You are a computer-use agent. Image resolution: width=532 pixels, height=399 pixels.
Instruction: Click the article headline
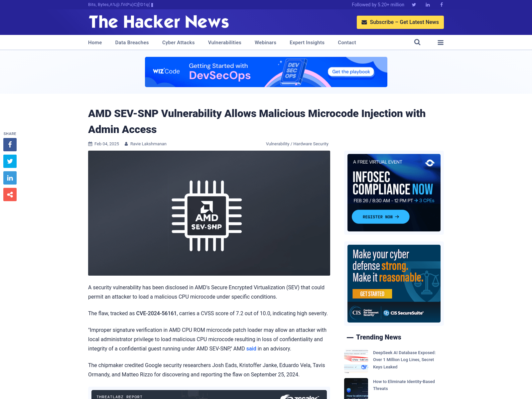pyautogui.click(x=257, y=121)
